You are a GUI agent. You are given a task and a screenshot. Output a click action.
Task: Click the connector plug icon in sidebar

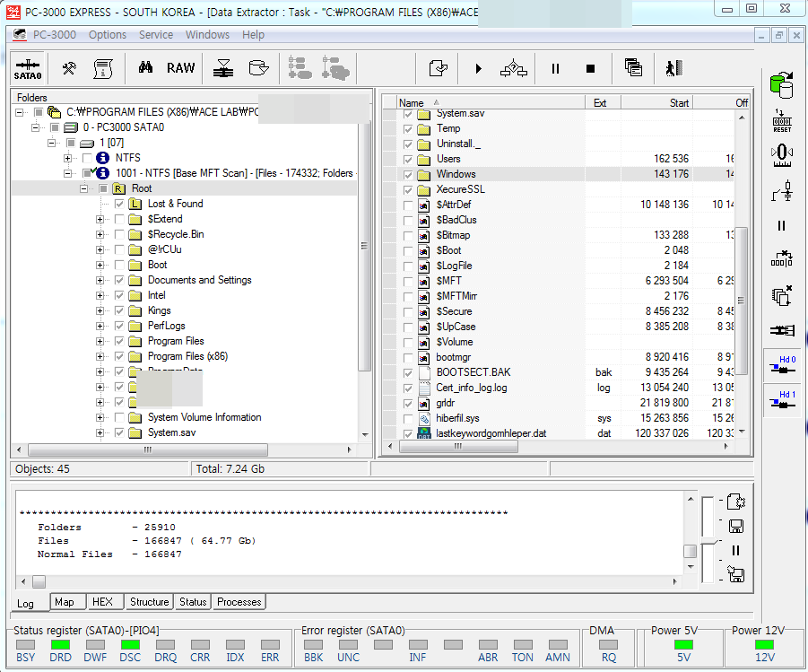(x=782, y=330)
